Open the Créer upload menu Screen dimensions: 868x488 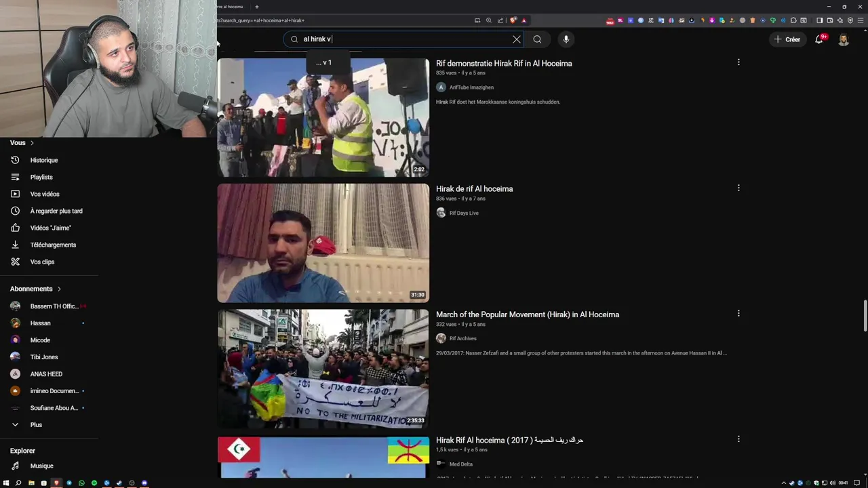coord(787,39)
